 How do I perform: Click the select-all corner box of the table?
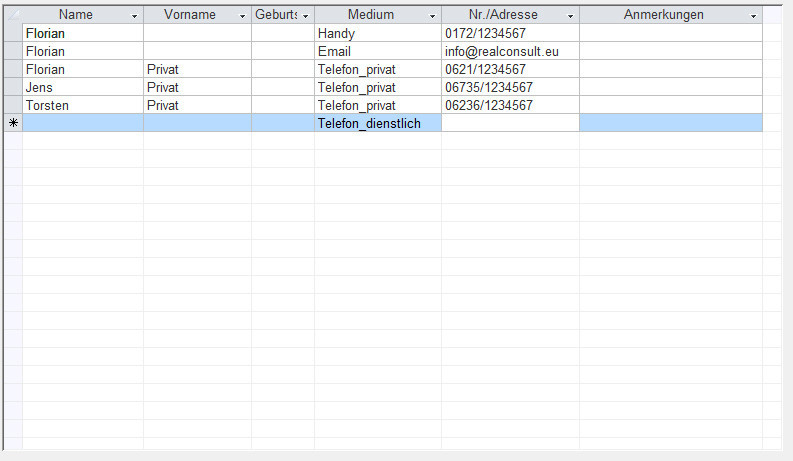tap(13, 15)
